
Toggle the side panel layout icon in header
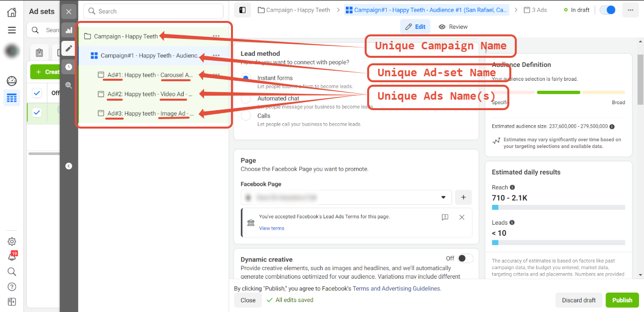[242, 10]
